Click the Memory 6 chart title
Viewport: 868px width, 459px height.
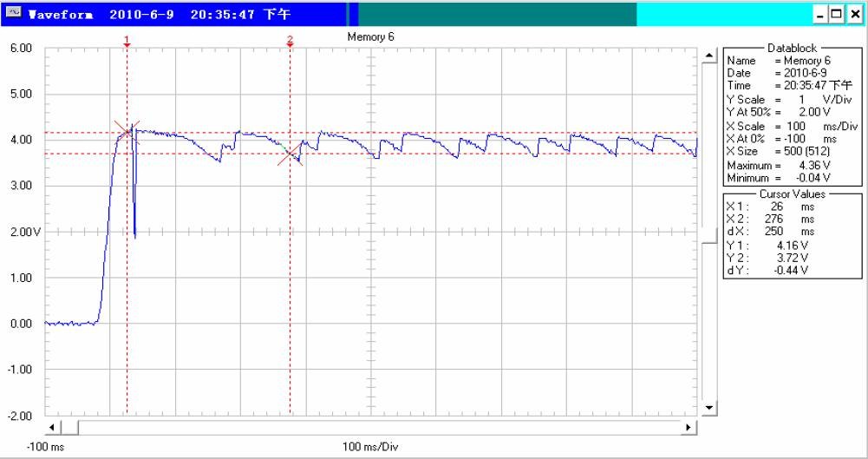(370, 37)
